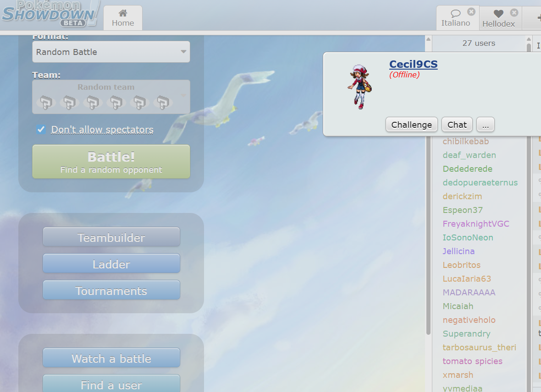The width and height of the screenshot is (541, 392).
Task: Click the Home house icon
Action: tap(123, 13)
